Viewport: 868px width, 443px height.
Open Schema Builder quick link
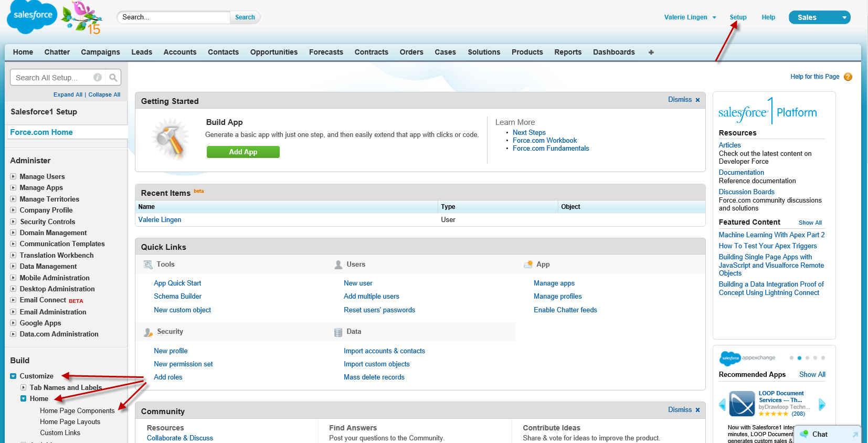pyautogui.click(x=178, y=296)
